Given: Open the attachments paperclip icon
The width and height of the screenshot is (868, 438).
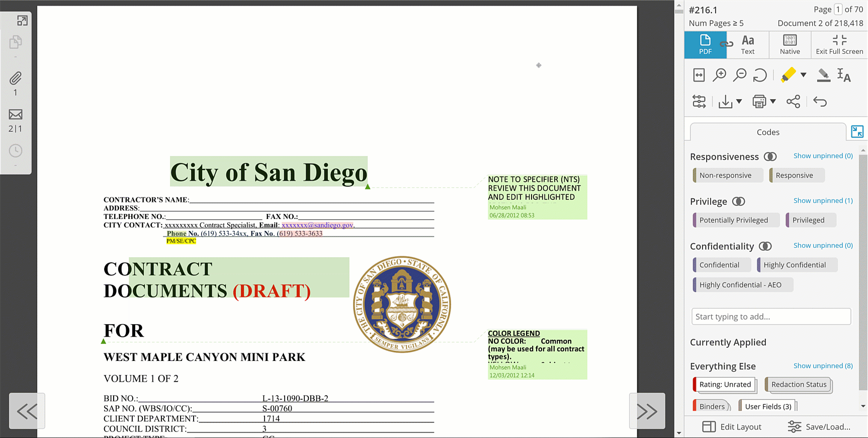Looking at the screenshot, I should click(x=16, y=79).
